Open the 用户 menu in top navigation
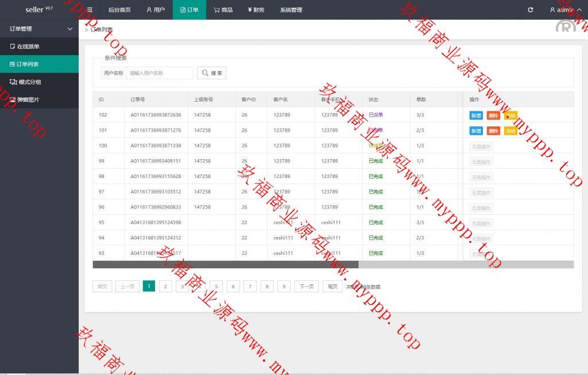The height and width of the screenshot is (375, 588). coord(155,10)
